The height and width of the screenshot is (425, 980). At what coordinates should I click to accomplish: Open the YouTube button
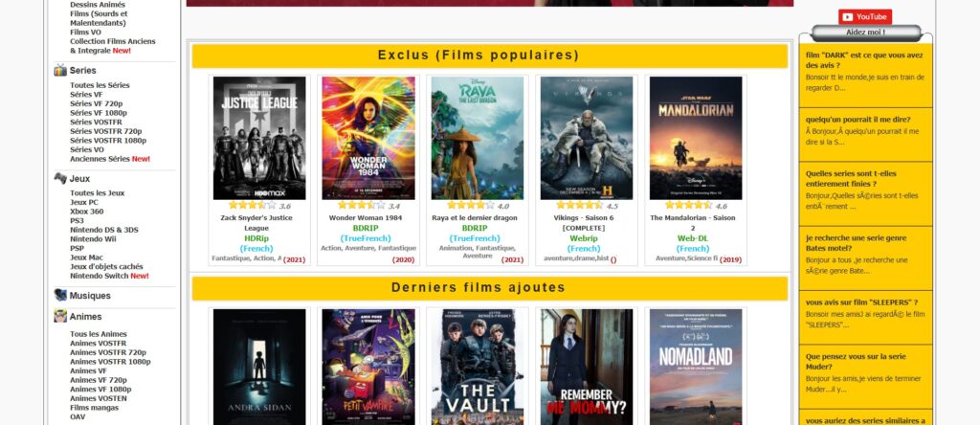point(865,17)
